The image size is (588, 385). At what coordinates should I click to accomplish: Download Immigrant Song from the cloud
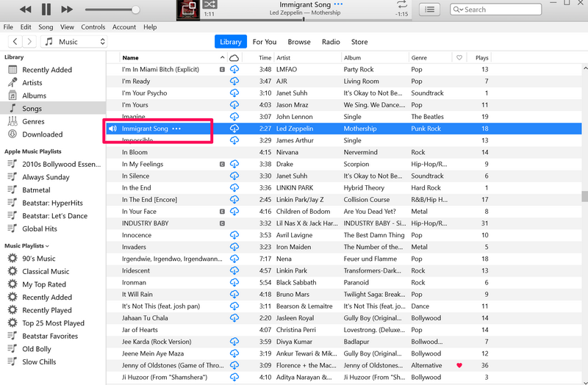click(234, 129)
